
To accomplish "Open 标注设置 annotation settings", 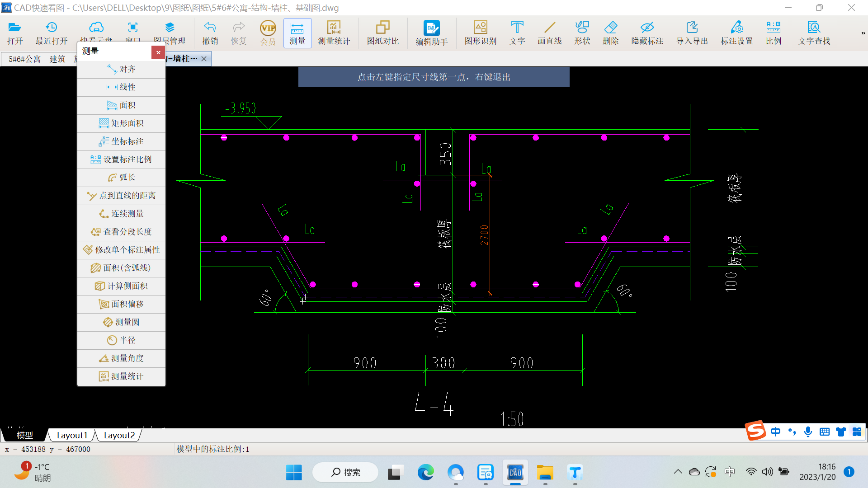I will click(x=737, y=33).
